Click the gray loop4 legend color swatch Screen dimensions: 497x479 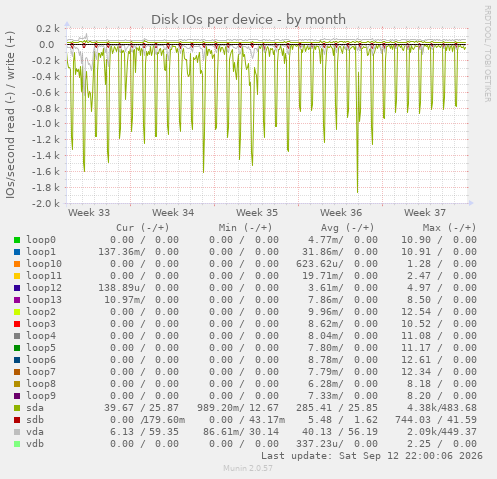17,336
